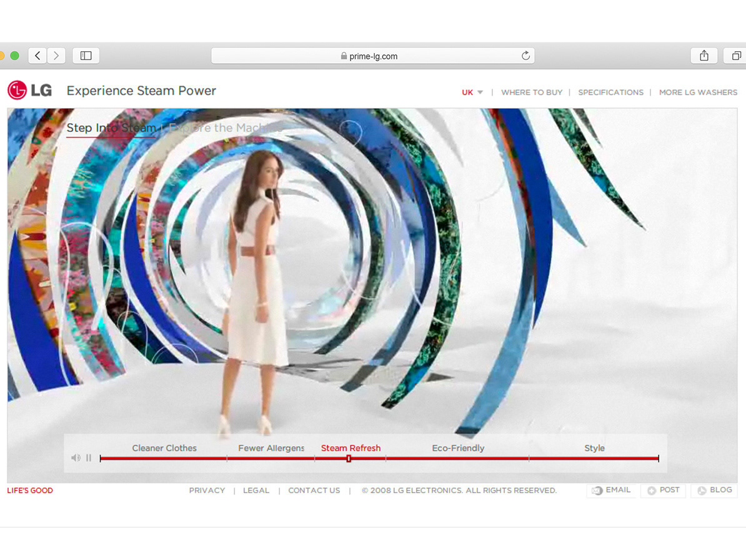Show all tabs with the tab overview icon
The width and height of the screenshot is (746, 560).
click(x=735, y=56)
